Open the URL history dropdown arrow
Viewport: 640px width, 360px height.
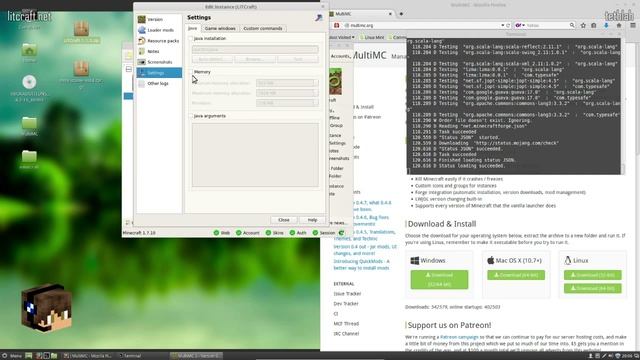pyautogui.click(x=502, y=25)
